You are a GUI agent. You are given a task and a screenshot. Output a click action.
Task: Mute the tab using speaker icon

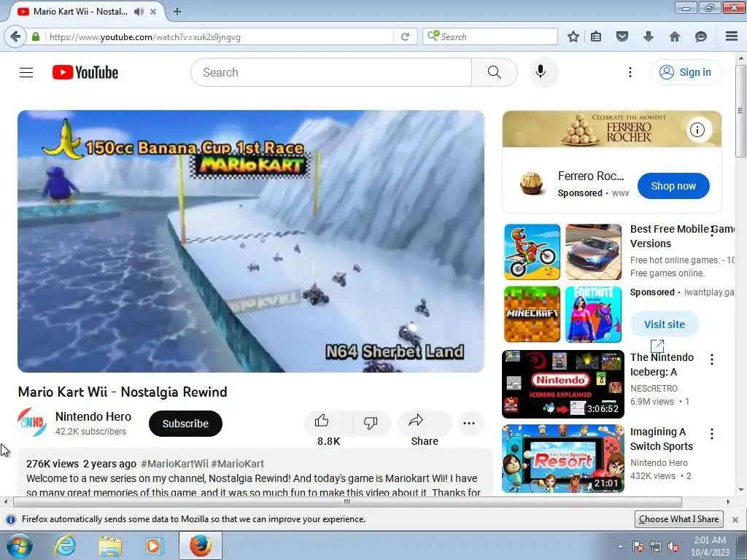coord(139,12)
